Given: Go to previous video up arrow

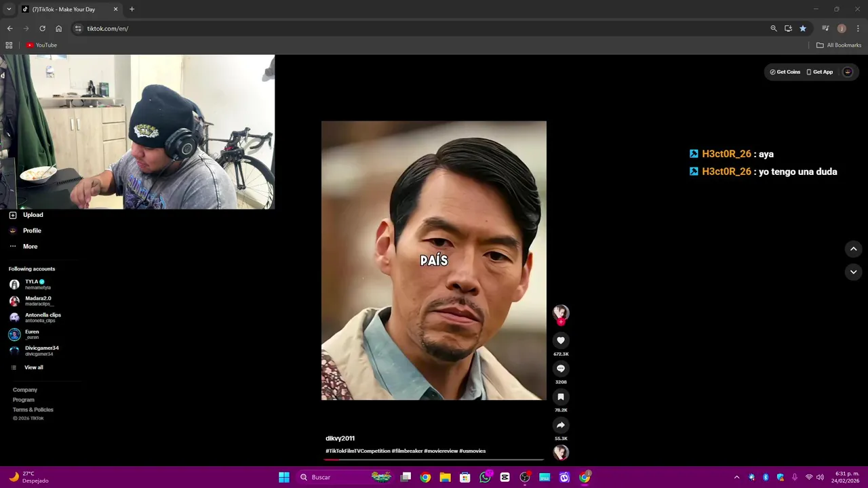Looking at the screenshot, I should pos(853,249).
